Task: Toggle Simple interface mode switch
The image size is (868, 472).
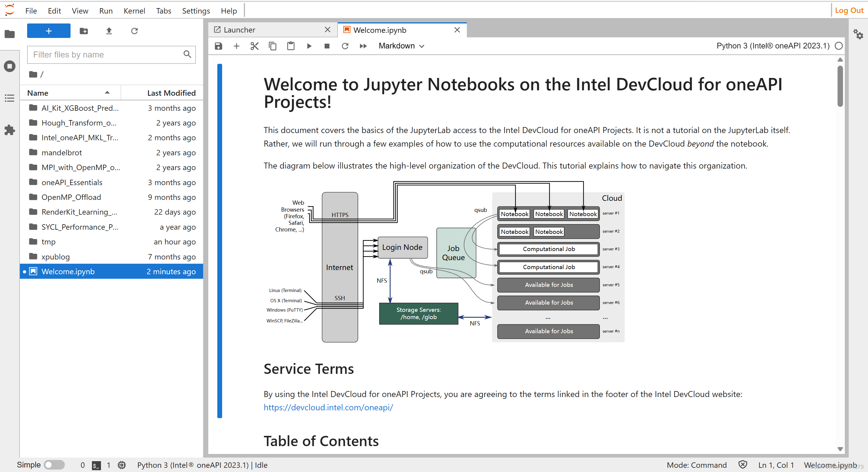Action: click(54, 464)
